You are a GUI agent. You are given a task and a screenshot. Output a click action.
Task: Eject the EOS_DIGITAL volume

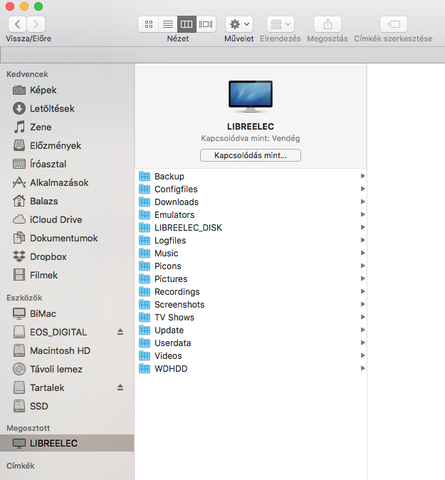point(120,332)
